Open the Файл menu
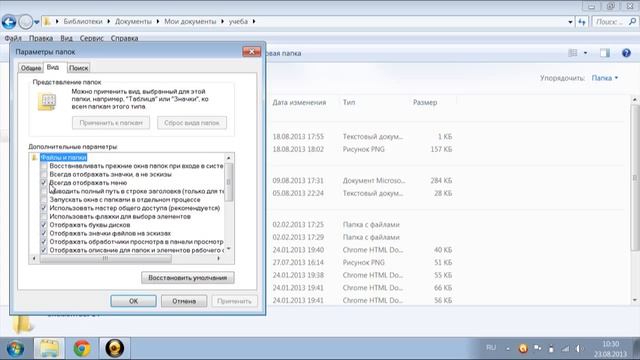This screenshot has height=360, width=640. coord(13,38)
